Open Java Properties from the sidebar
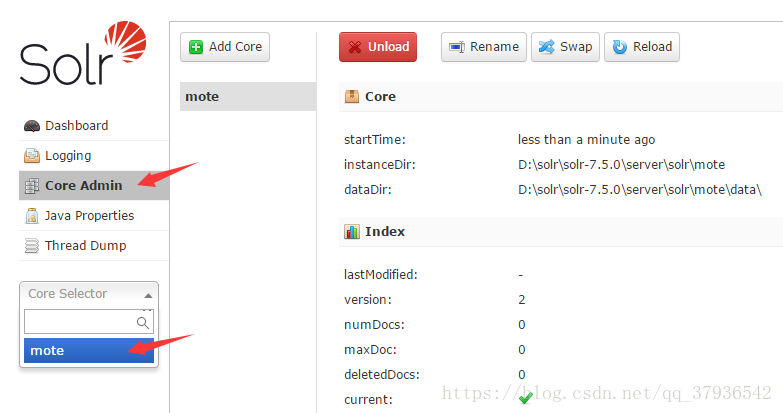The image size is (783, 413). 89,216
